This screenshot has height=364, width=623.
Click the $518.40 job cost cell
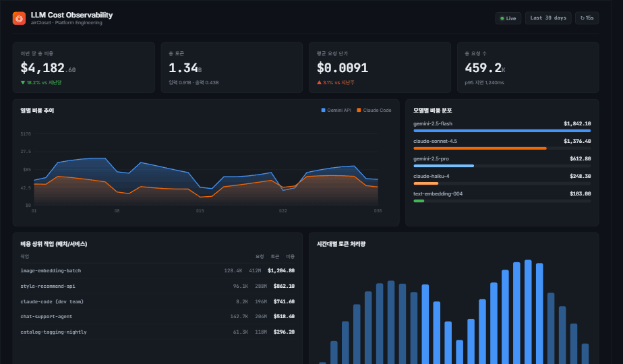click(284, 317)
